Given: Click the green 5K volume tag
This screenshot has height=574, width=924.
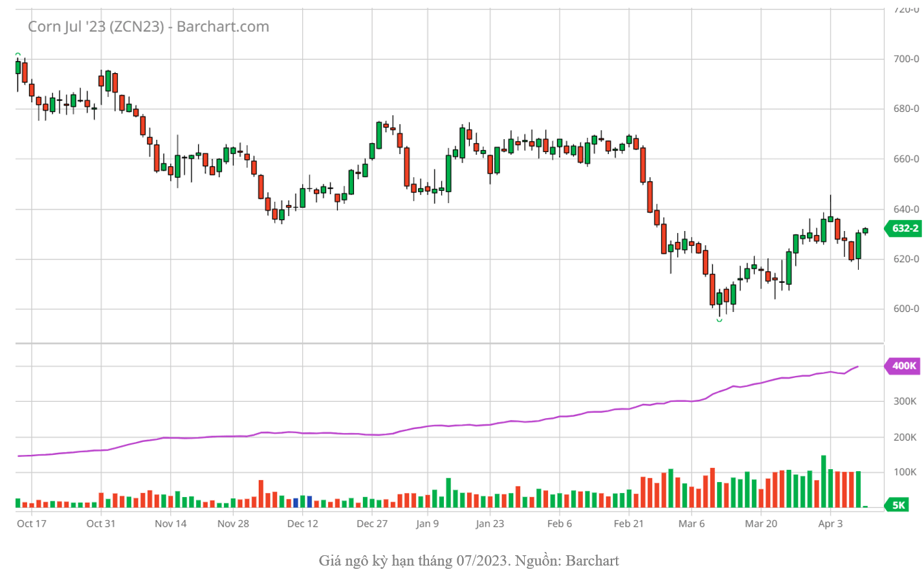Looking at the screenshot, I should click(897, 505).
